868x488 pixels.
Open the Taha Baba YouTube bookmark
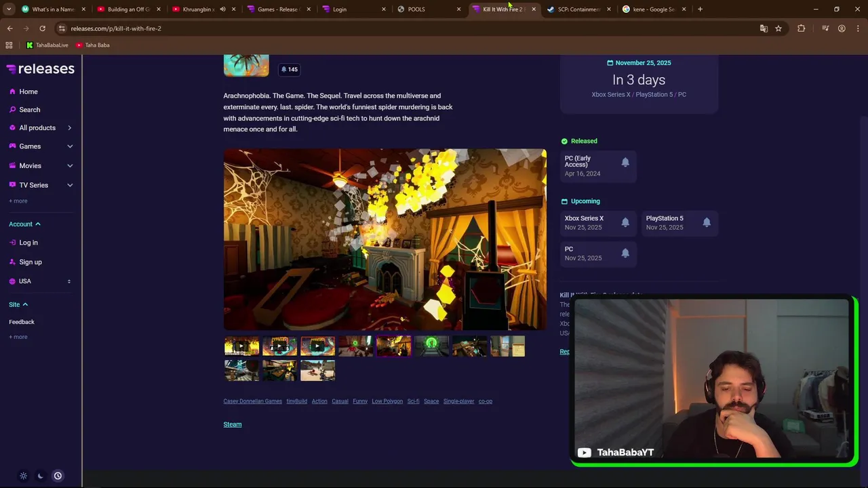click(x=93, y=45)
